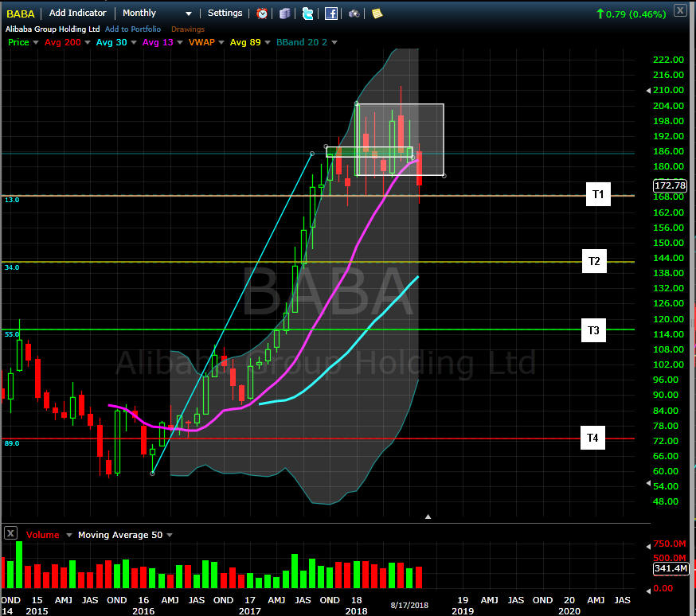Share chart via Twitter icon
The image size is (696, 616).
308,14
